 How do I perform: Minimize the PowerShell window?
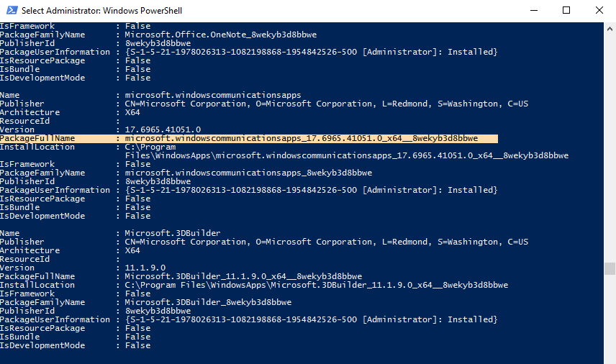tap(533, 10)
